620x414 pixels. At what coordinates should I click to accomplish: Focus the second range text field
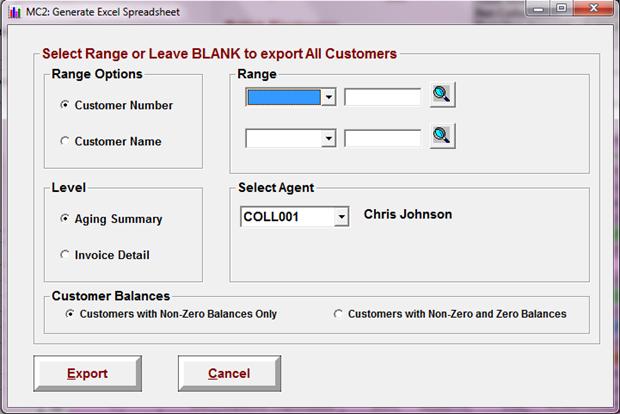(383, 138)
